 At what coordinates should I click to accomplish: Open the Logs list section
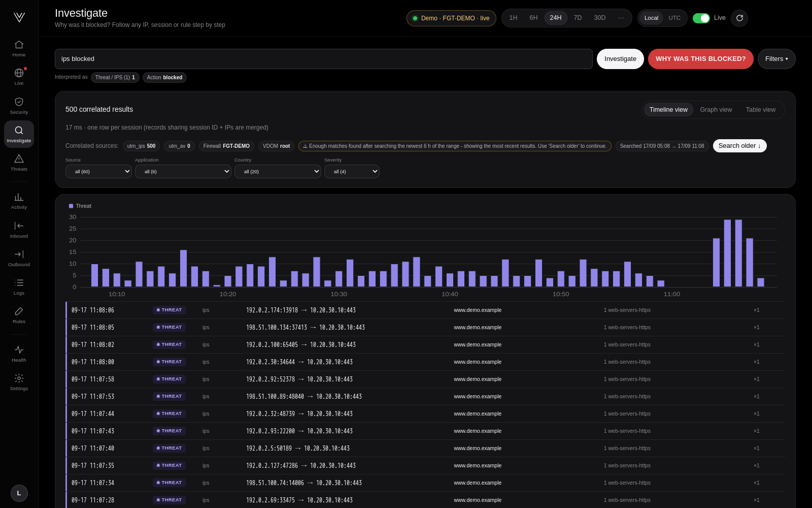[x=19, y=287]
